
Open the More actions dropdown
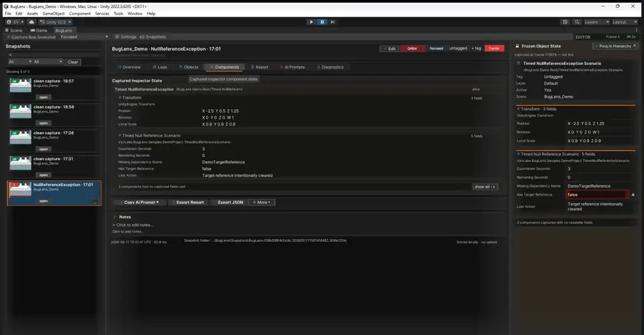point(261,202)
